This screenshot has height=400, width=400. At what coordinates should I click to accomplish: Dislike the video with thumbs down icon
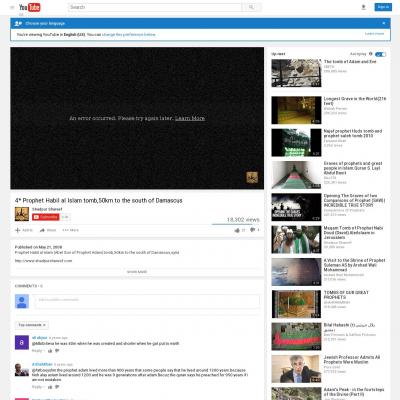[x=252, y=230]
